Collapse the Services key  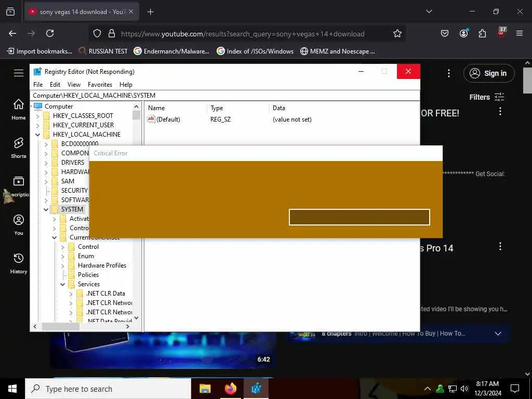[63, 284]
